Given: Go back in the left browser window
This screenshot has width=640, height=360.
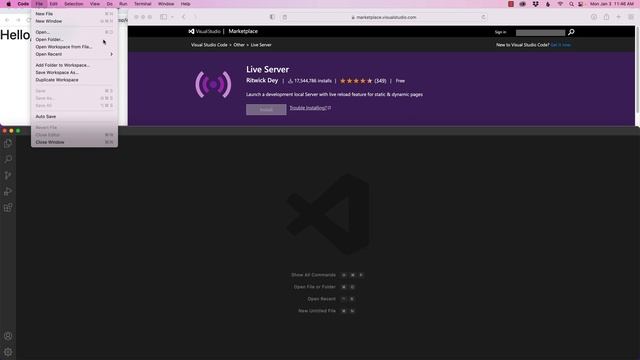Looking at the screenshot, I should pyautogui.click(x=7, y=20).
